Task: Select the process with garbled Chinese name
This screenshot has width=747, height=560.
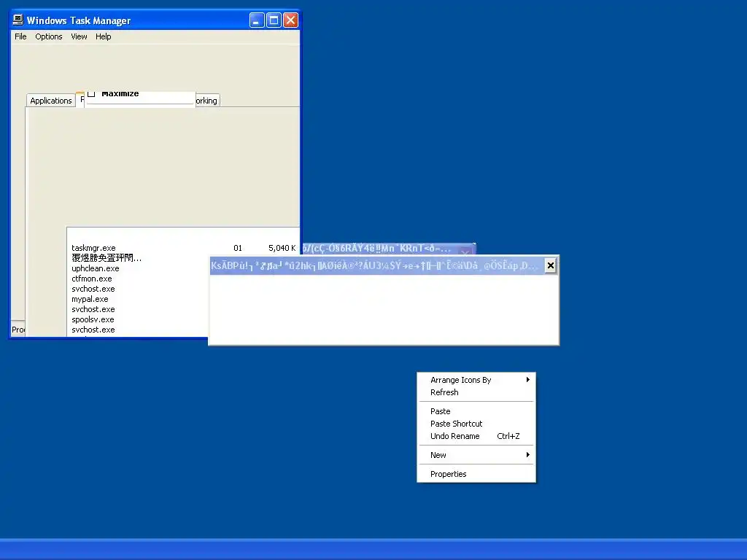Action: click(x=107, y=258)
